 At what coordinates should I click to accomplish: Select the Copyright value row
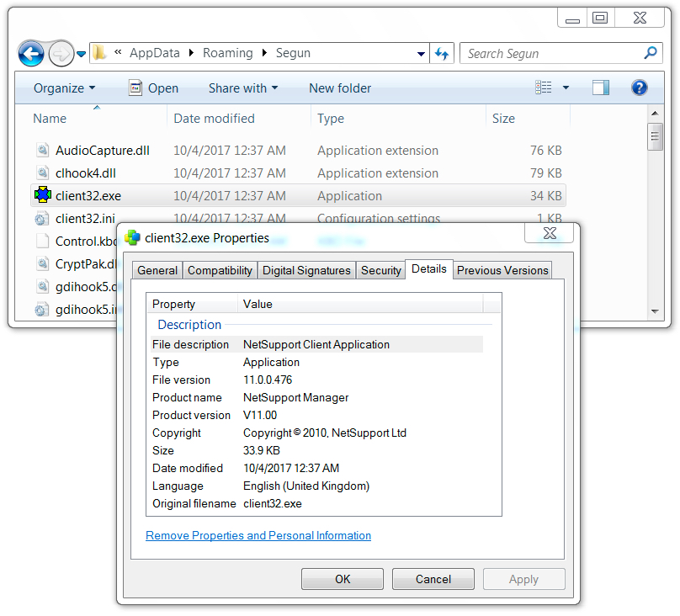point(317,433)
